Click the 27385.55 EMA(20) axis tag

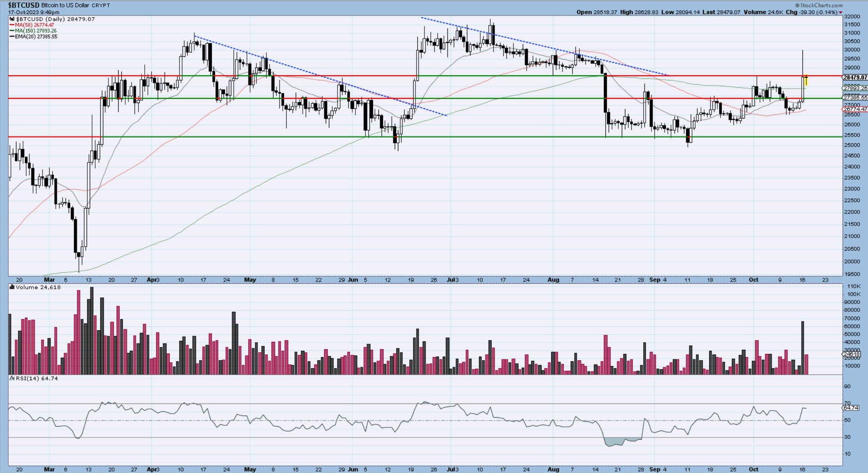pyautogui.click(x=855, y=98)
